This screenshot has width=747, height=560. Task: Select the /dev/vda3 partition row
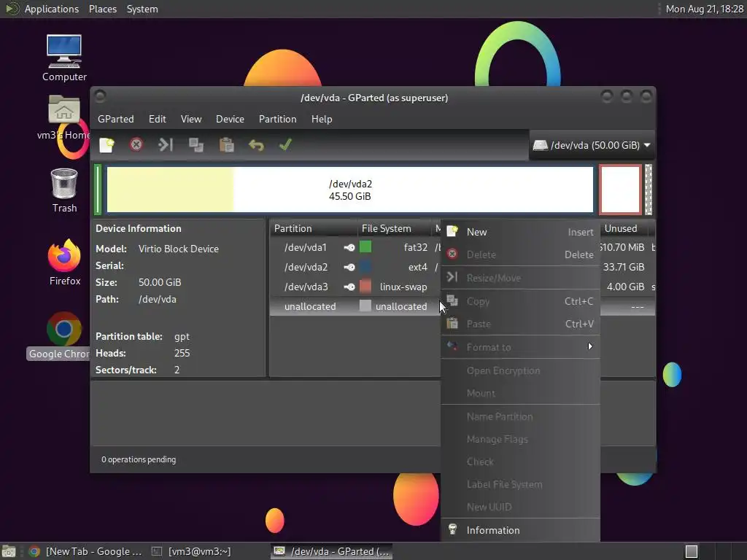[x=355, y=287]
